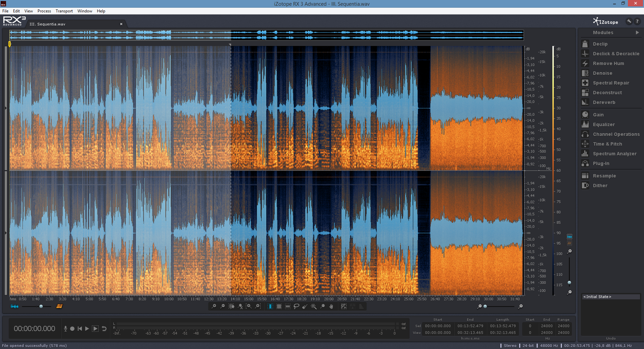The width and height of the screenshot is (644, 349).
Task: Select the Time selection tool
Action: [270, 306]
